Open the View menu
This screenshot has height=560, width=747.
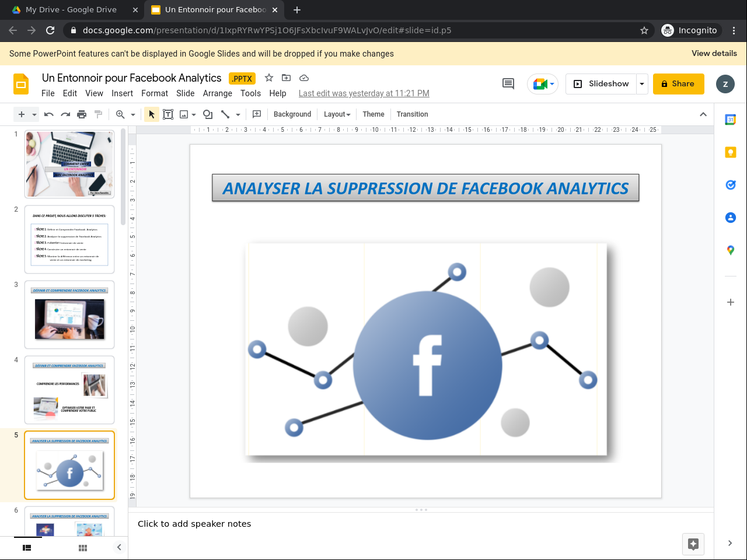94,93
